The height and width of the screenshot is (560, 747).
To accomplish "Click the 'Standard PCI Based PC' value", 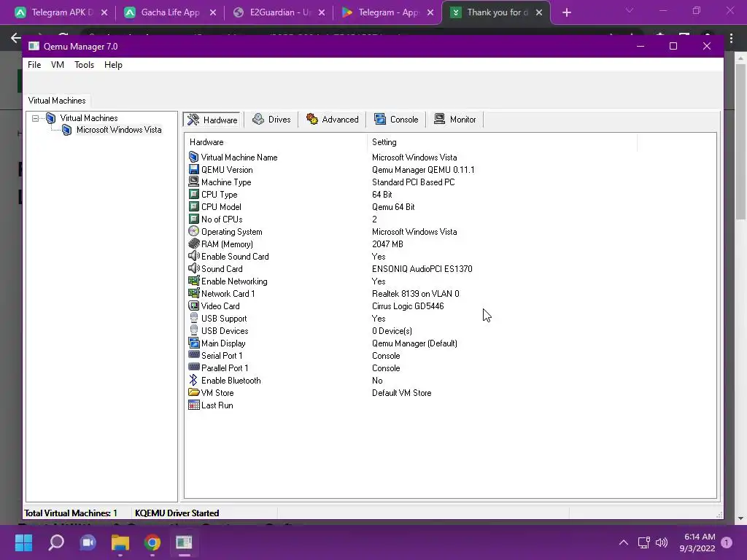I will [x=413, y=182].
